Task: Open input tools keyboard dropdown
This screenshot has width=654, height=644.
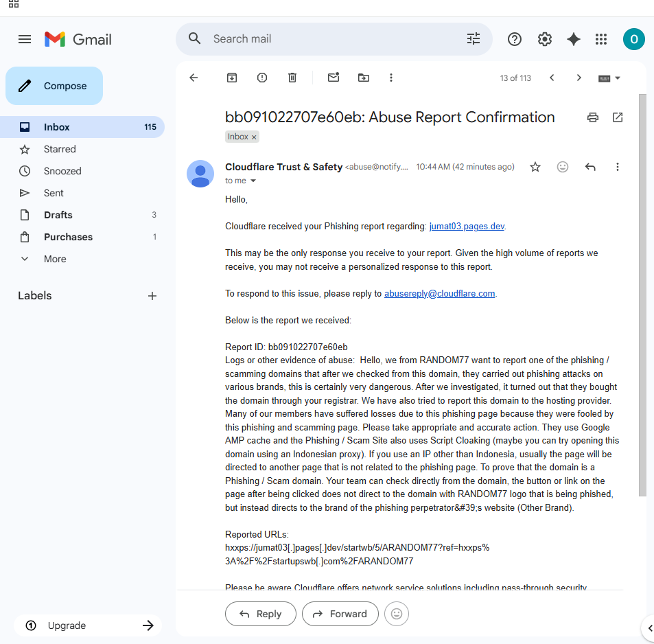Action: [x=609, y=78]
